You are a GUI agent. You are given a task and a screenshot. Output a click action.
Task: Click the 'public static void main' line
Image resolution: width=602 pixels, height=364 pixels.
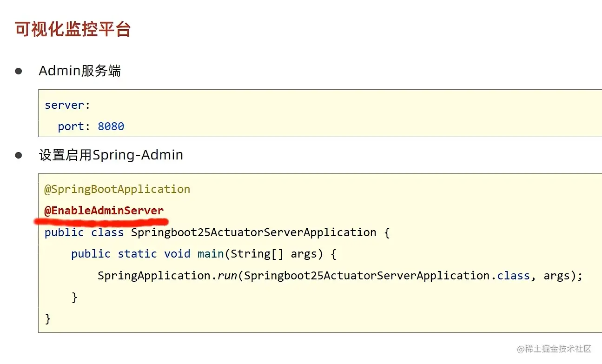204,254
